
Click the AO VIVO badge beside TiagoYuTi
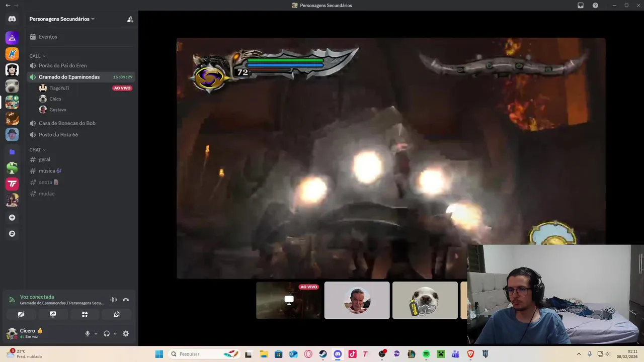[122, 88]
